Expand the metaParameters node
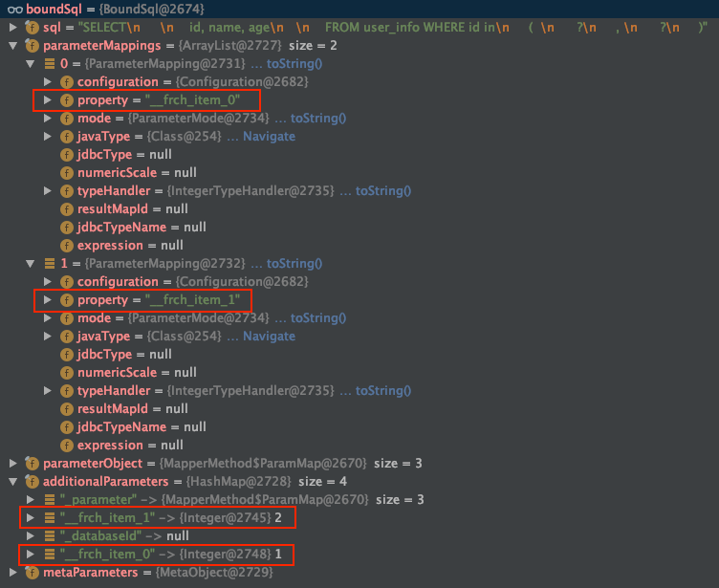Viewport: 719px width, 588px height. click(12, 573)
